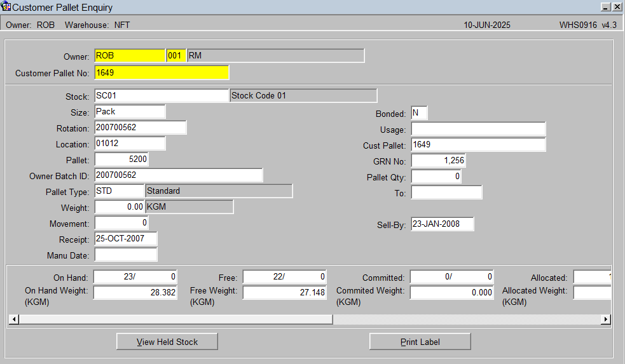Select the Owner field containing ROB

pyautogui.click(x=130, y=56)
